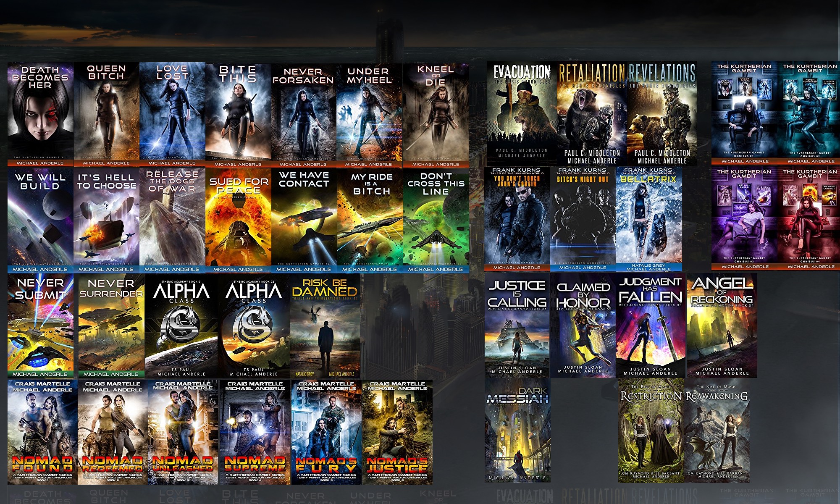
Task: Click the Death Becomes Her book cover
Action: point(40,114)
